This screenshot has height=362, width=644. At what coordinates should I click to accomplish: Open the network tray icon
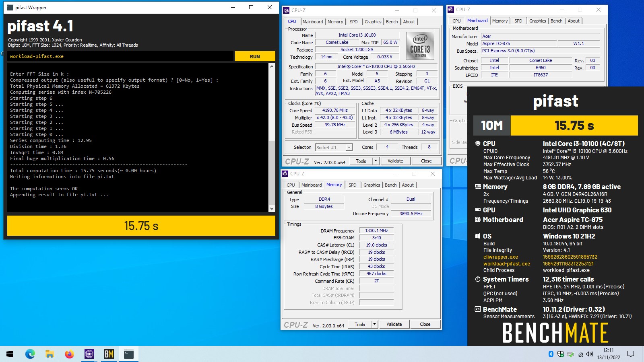pos(580,354)
